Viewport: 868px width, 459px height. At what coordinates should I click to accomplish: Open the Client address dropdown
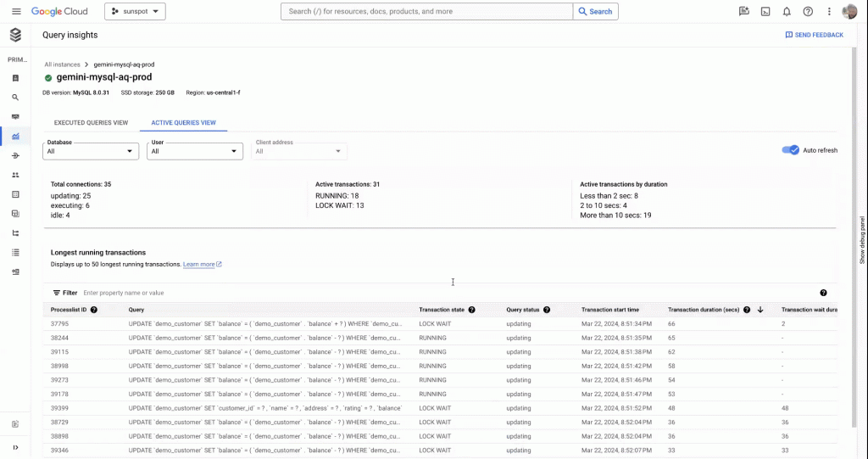(298, 151)
